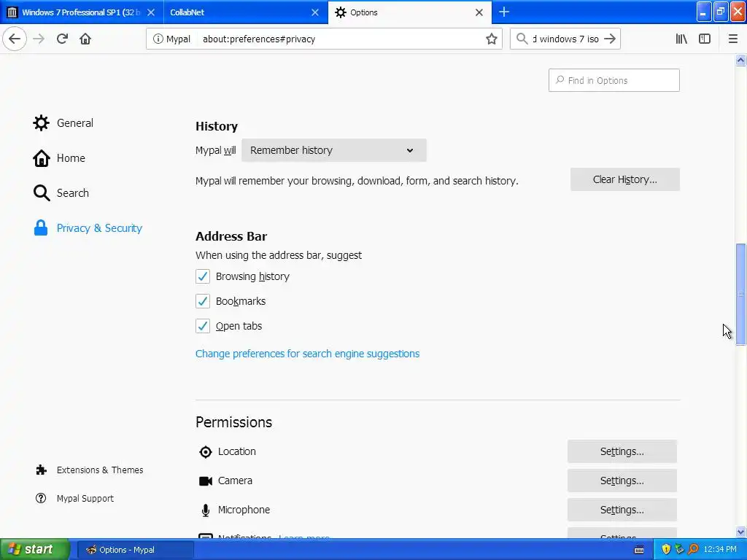Toggle Browsing history suggestion checkbox
The height and width of the screenshot is (560, 747).
pyautogui.click(x=203, y=276)
